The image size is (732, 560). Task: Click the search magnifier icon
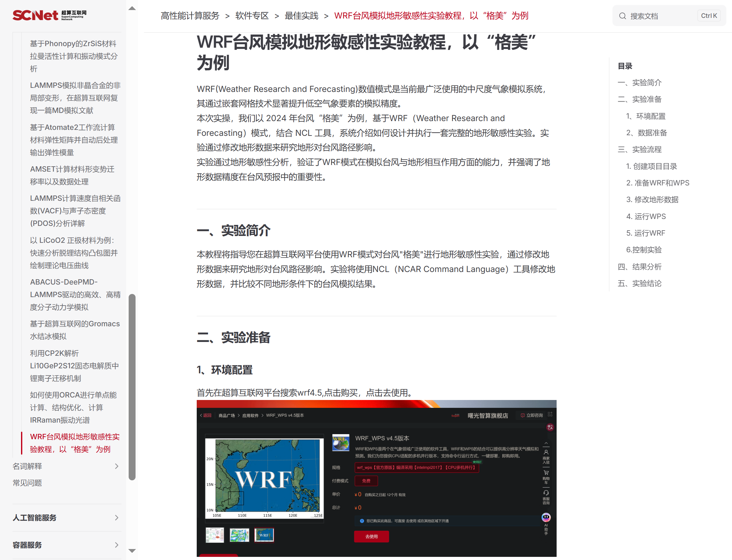622,16
